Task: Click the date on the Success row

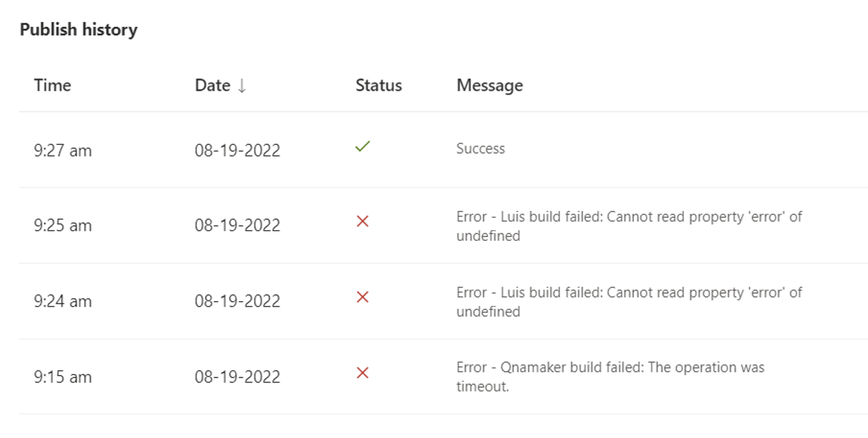Action: tap(238, 150)
